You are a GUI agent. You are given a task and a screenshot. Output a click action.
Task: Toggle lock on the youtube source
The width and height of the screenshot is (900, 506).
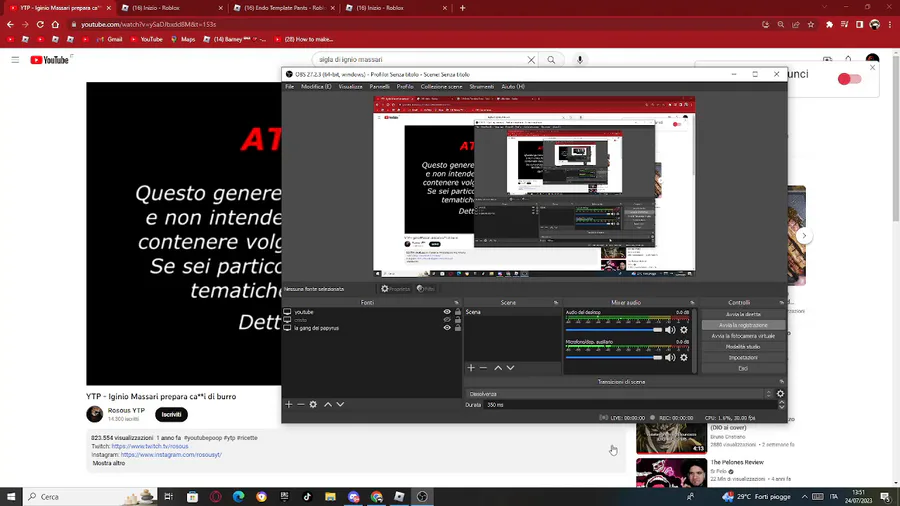pos(457,312)
